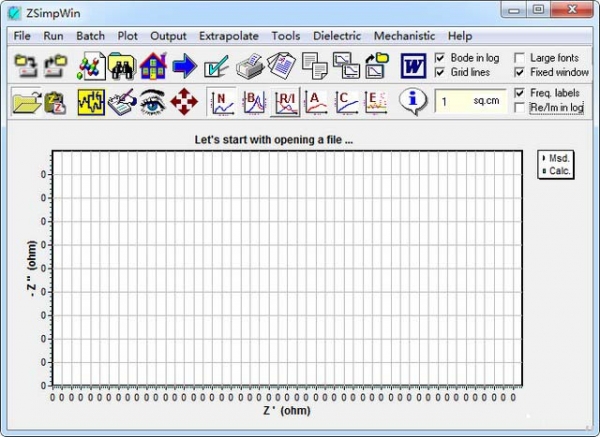The image size is (600, 437).
Task: Click the blue right arrow icon
Action: [x=184, y=66]
